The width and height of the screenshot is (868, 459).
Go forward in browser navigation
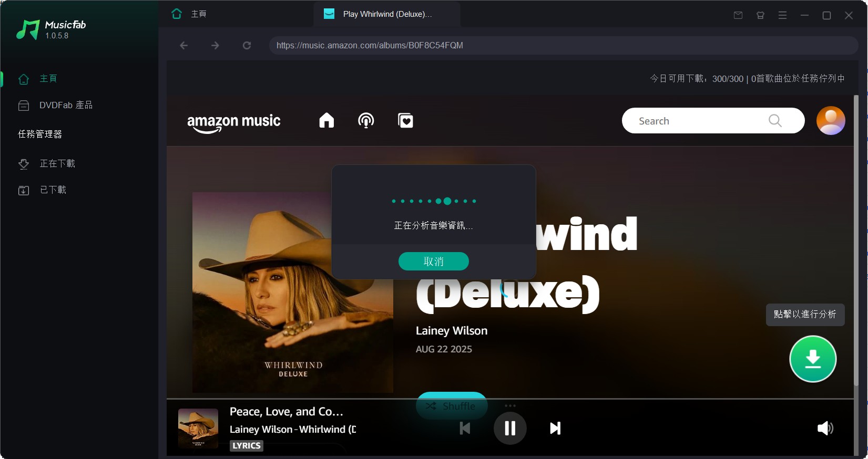(215, 46)
